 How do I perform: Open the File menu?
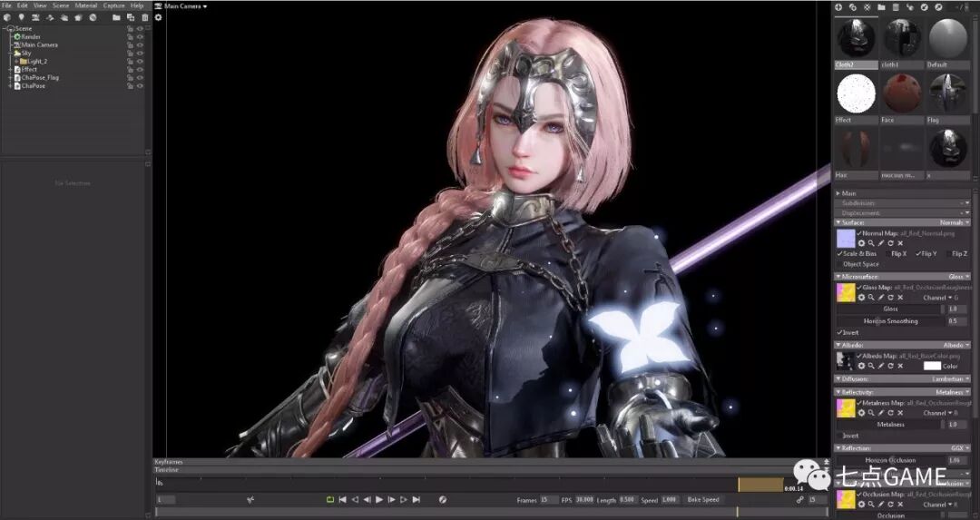[x=7, y=5]
